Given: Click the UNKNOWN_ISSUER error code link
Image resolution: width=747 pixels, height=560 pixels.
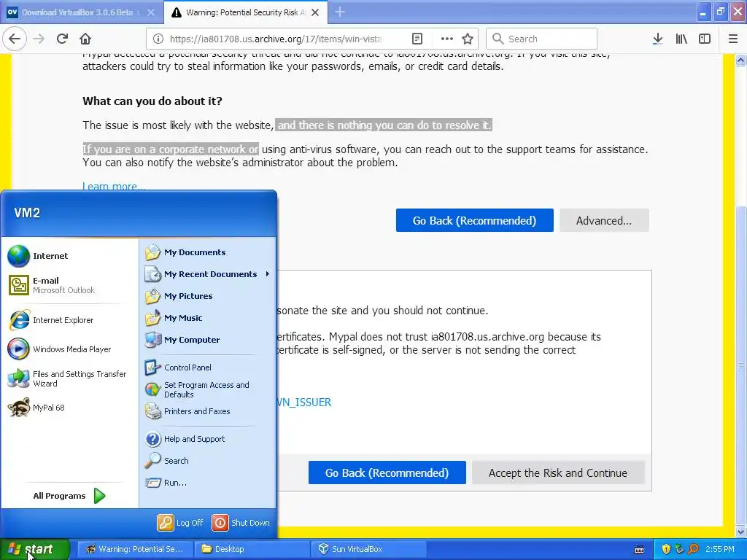Looking at the screenshot, I should point(304,402).
